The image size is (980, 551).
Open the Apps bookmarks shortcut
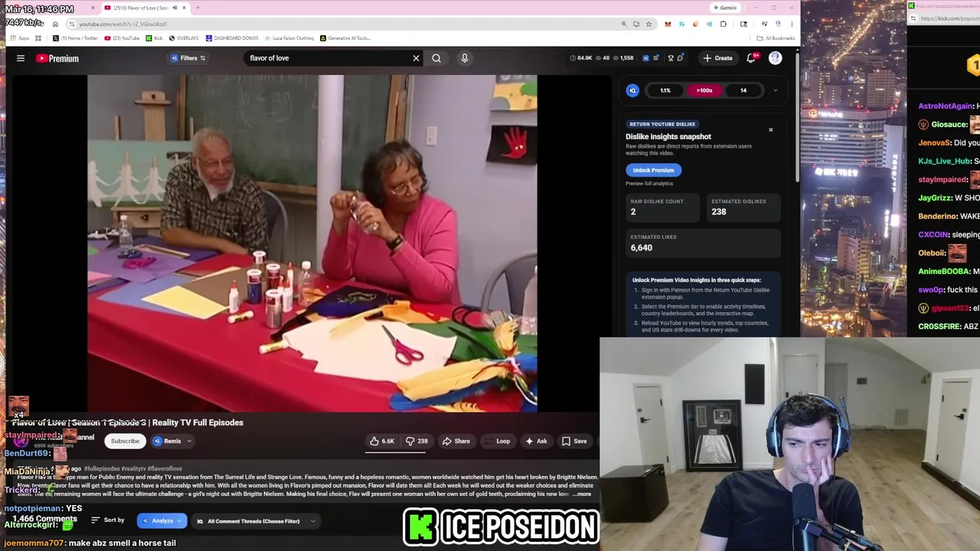pos(20,38)
